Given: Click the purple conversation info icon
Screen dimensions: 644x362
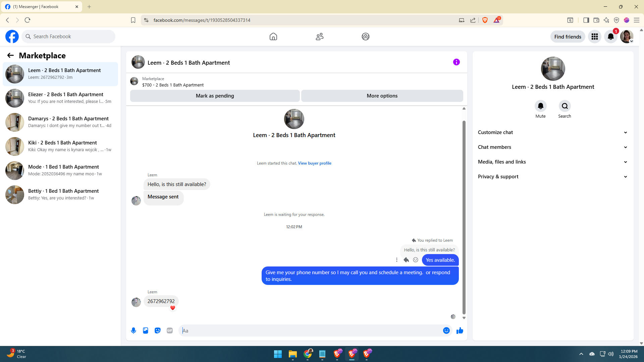Looking at the screenshot, I should point(456,62).
